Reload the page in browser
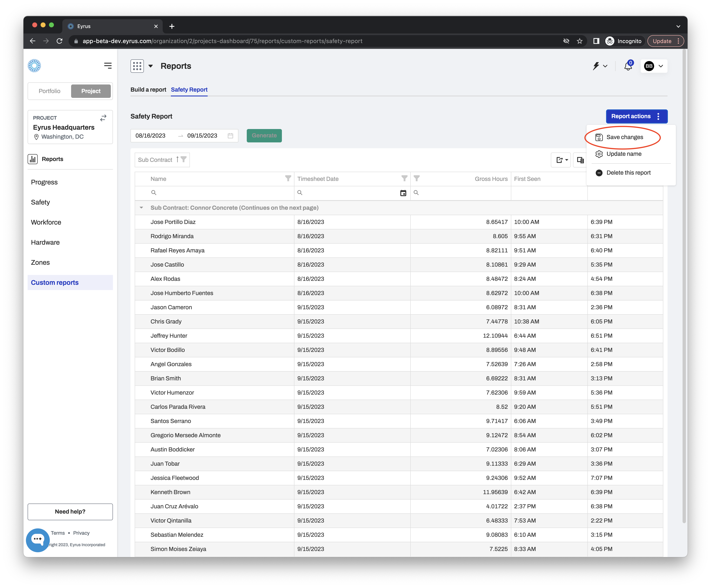 pos(60,41)
